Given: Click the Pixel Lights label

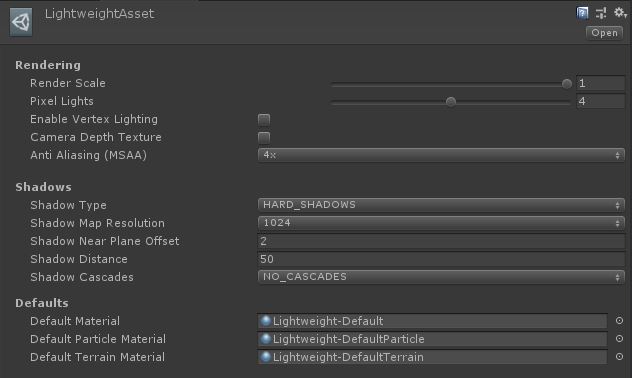Looking at the screenshot, I should click(62, 101).
